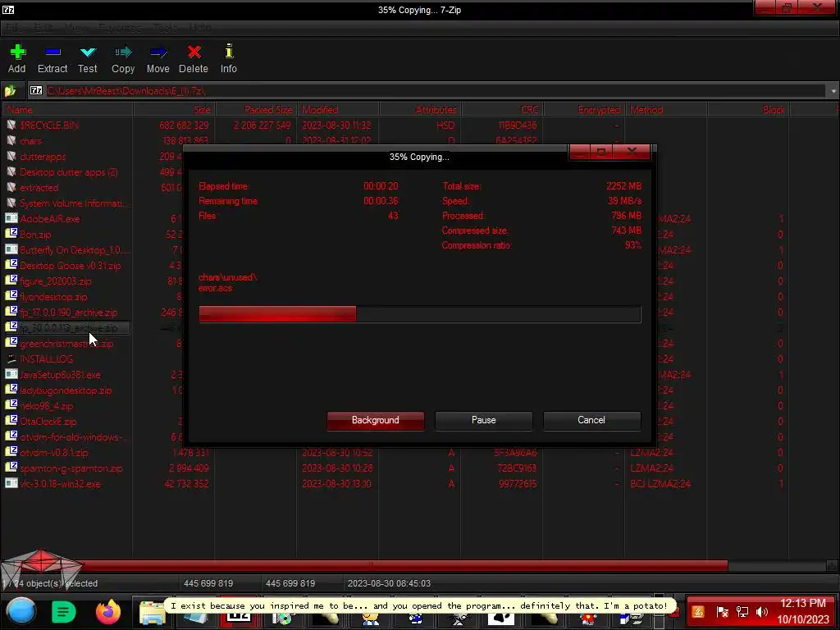
Task: Open the Help menu
Action: click(200, 27)
